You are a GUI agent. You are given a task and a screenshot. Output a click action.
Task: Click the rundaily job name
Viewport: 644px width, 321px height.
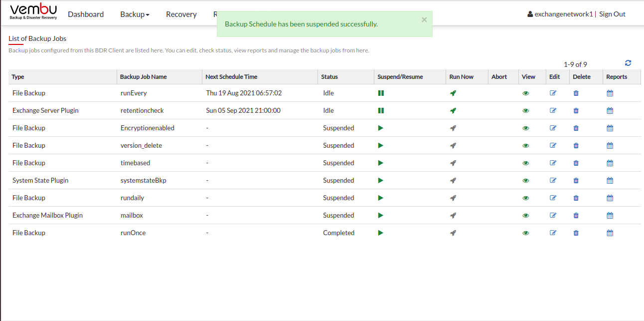pos(132,198)
